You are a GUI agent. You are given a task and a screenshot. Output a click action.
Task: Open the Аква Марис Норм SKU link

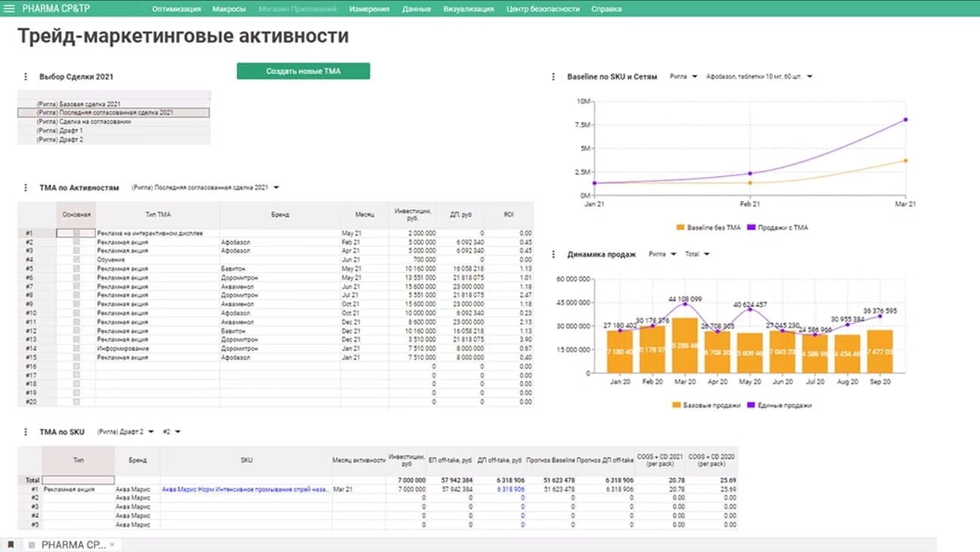[x=245, y=489]
